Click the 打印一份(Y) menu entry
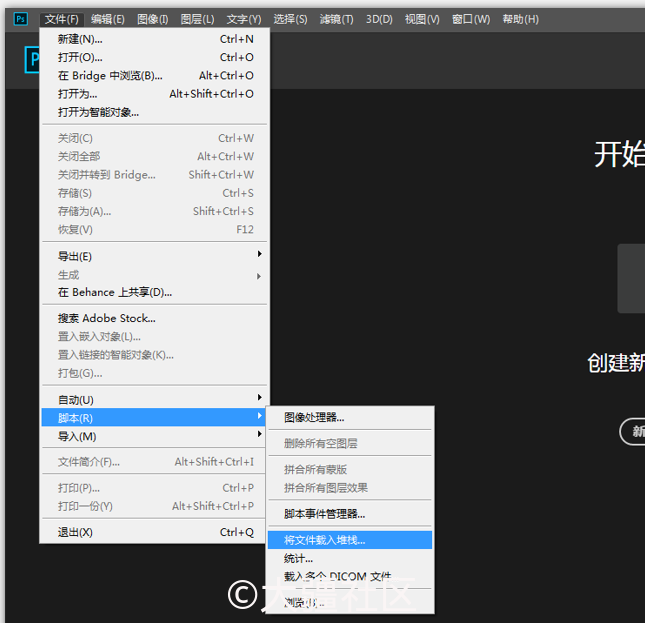Screen dimensions: 645x623 tap(155, 506)
